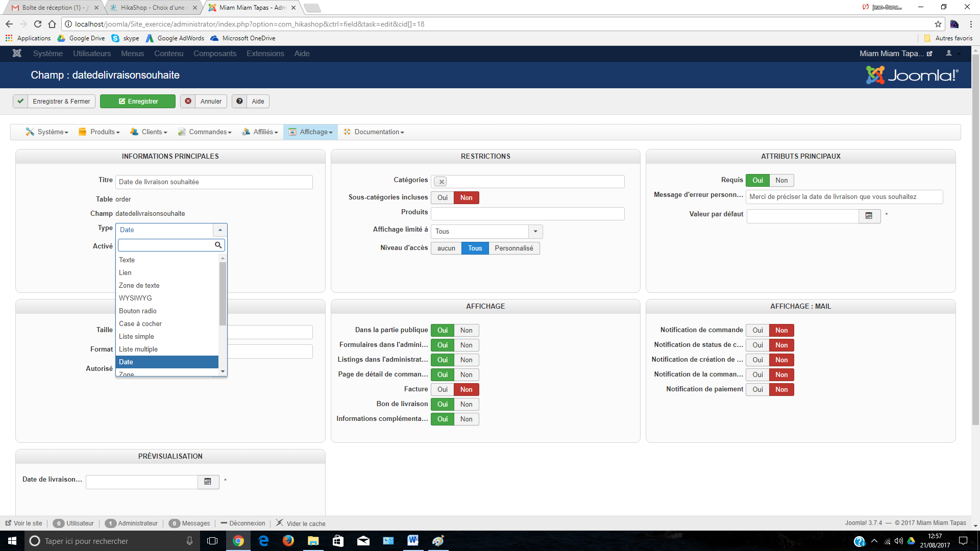This screenshot has height=551, width=980.
Task: Click the calendar icon next to Valeur par défaut
Action: click(869, 216)
